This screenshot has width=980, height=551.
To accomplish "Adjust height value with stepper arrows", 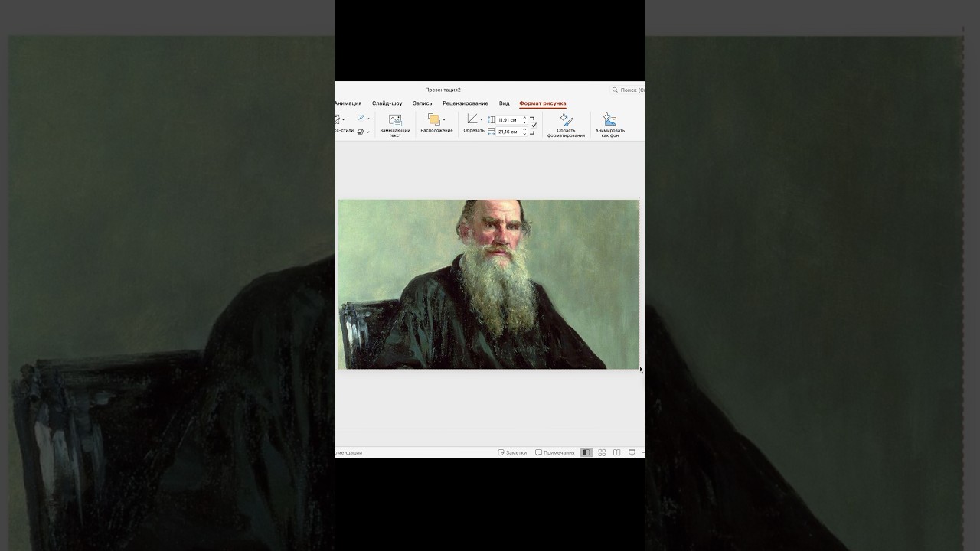I will click(524, 120).
